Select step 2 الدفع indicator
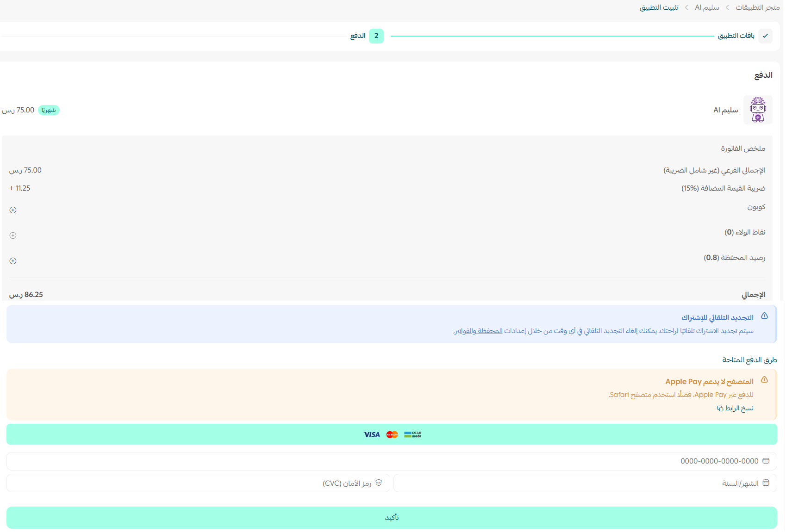This screenshot has height=532, width=786. (x=376, y=36)
